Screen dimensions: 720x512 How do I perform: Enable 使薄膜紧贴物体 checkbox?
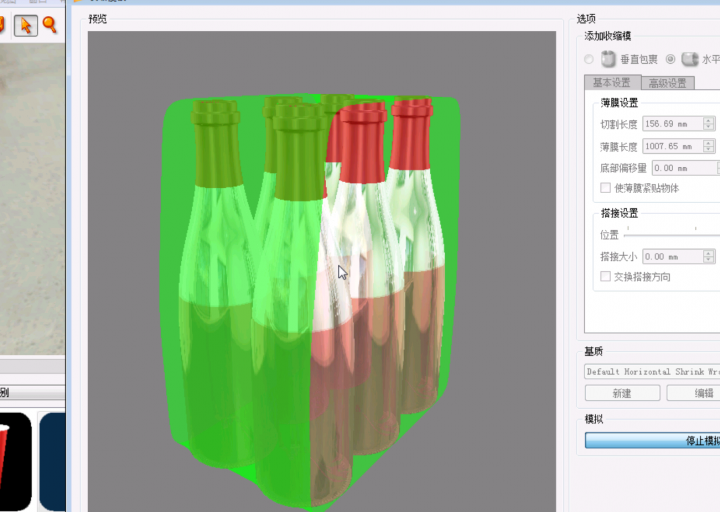(x=605, y=188)
